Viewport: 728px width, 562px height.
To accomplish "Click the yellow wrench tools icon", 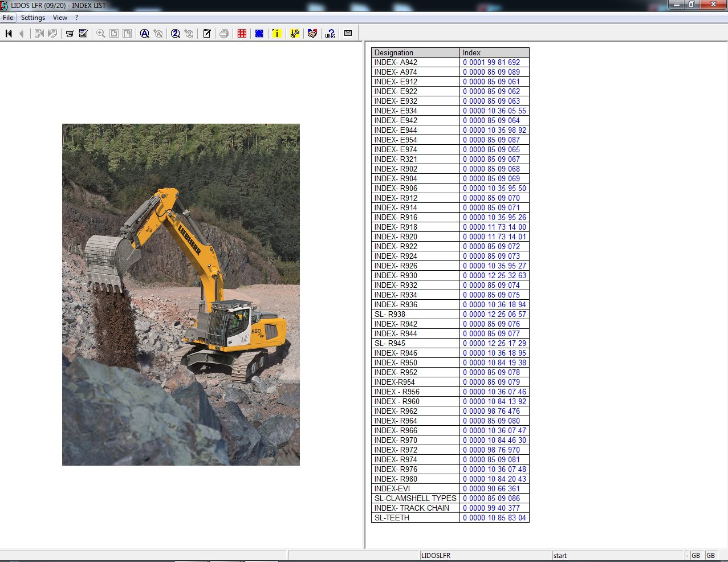I will pos(295,34).
